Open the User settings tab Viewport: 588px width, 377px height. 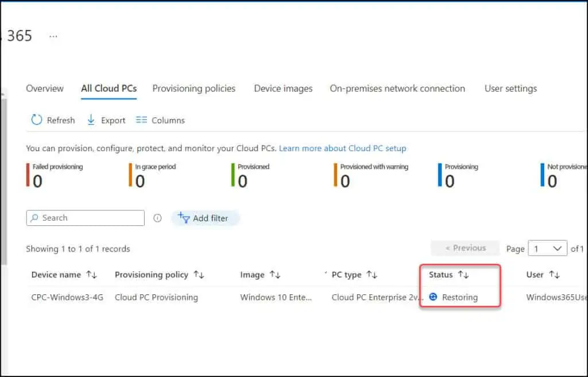pos(510,89)
